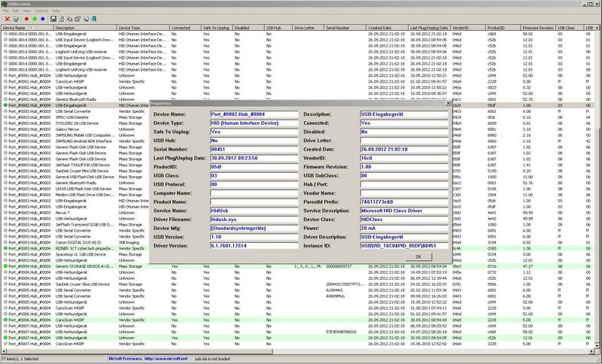This screenshot has width=602, height=364.
Task: Click the floppy disk Save icon
Action: (53, 19)
